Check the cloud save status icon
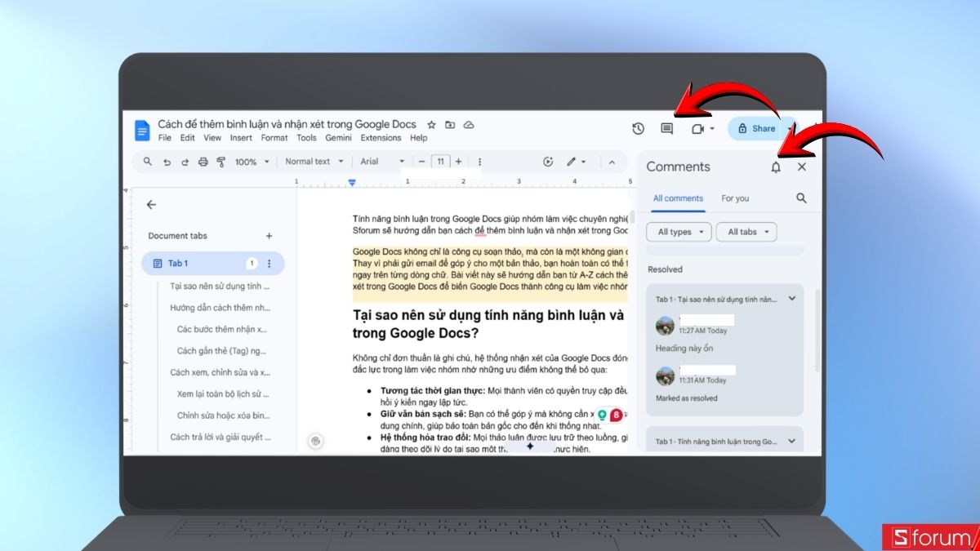980x551 pixels. click(469, 125)
